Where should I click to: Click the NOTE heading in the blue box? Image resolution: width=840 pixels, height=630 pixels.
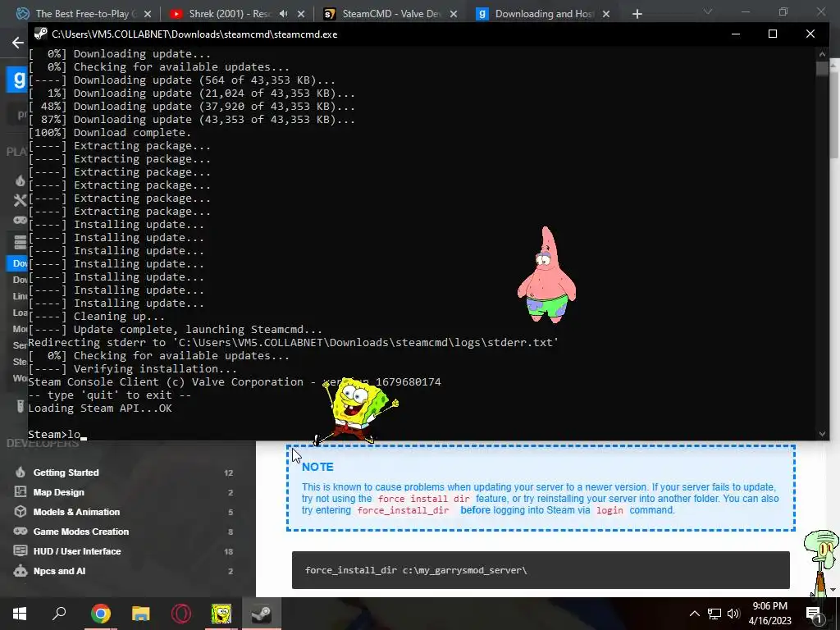coord(317,467)
